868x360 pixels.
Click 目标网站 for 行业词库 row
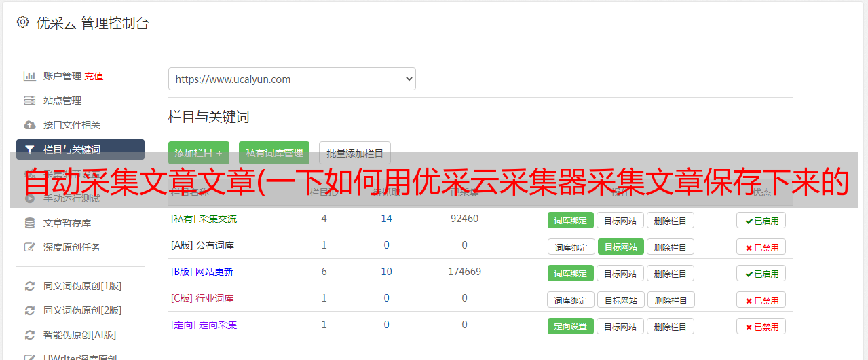[x=620, y=300]
